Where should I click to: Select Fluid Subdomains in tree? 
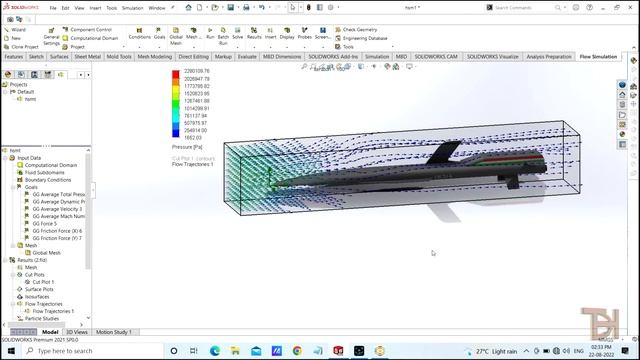(x=41, y=173)
